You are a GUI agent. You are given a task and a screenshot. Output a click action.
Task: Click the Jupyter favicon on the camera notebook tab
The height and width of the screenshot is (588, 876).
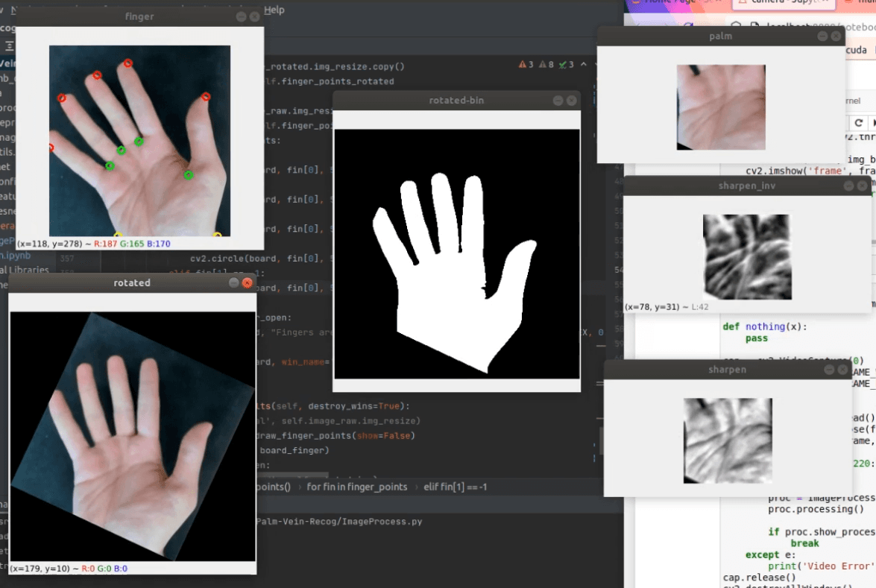coord(743,4)
